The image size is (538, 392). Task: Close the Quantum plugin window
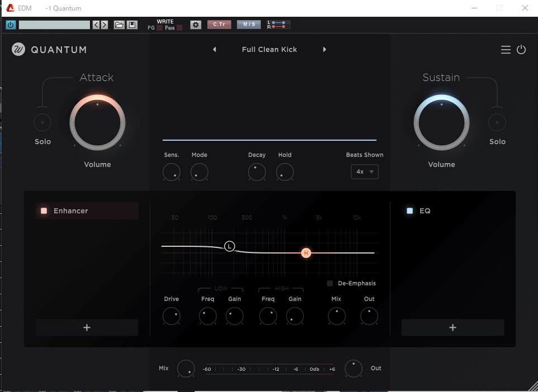coord(525,8)
